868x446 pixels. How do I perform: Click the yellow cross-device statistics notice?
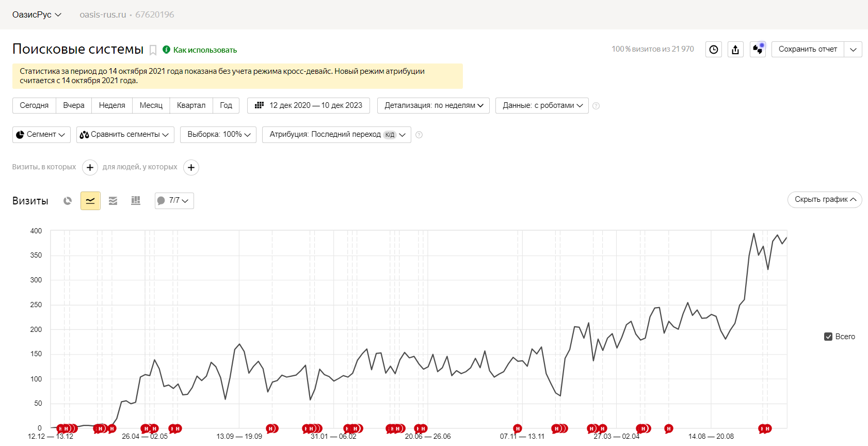click(237, 76)
